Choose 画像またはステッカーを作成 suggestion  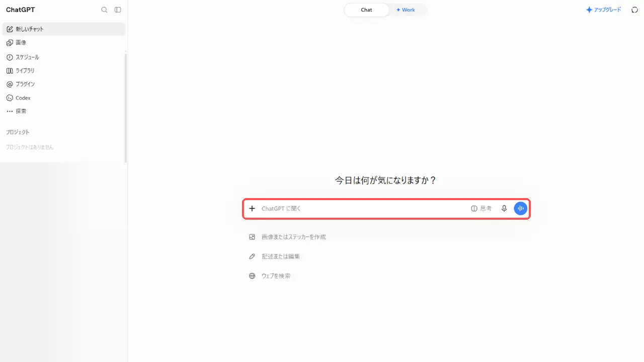pos(287,237)
